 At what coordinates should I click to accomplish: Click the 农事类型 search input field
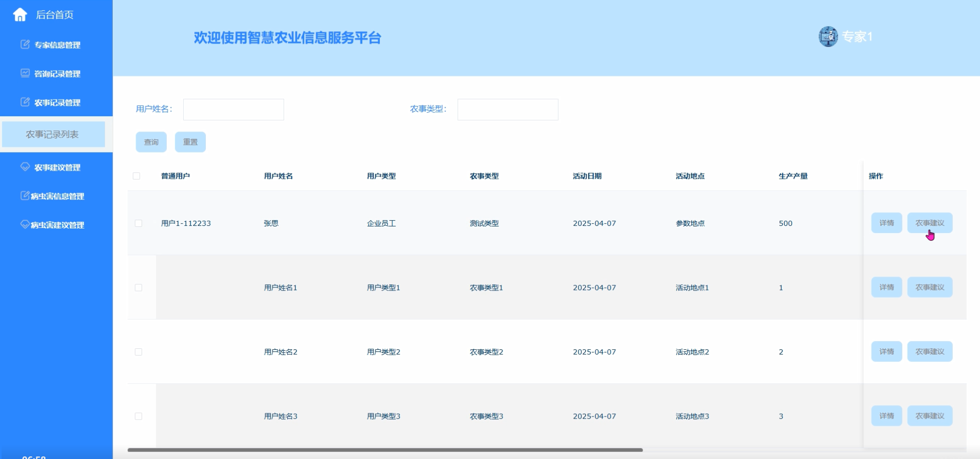(508, 110)
